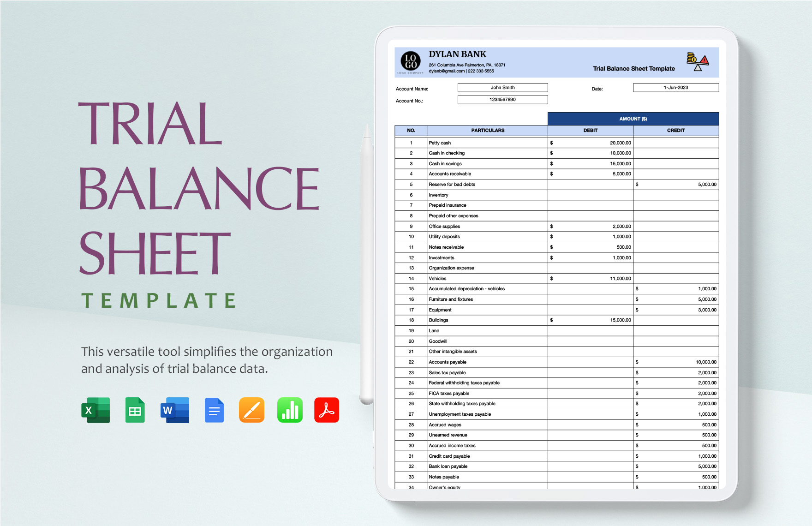This screenshot has width=812, height=526.
Task: Select the John Smith account name field
Action: [502, 87]
